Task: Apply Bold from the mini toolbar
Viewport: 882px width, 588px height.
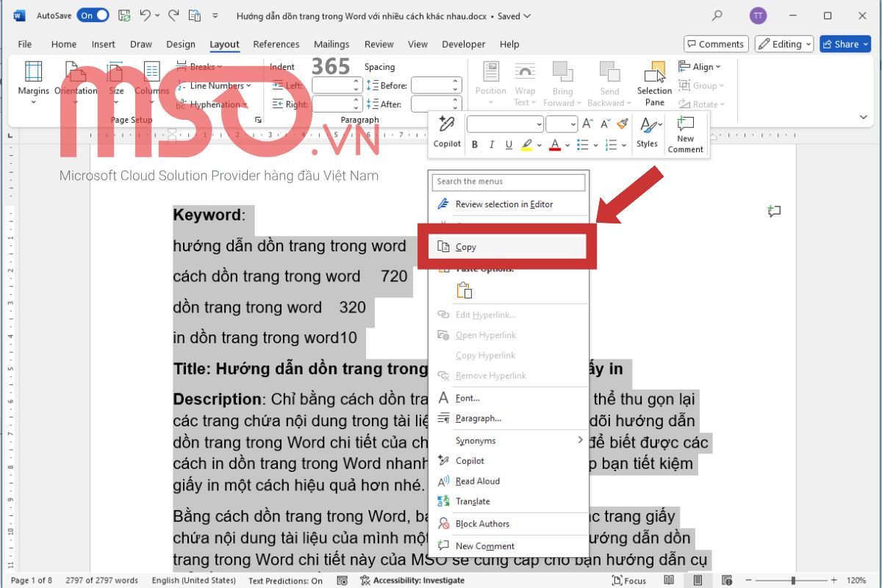Action: (x=475, y=145)
